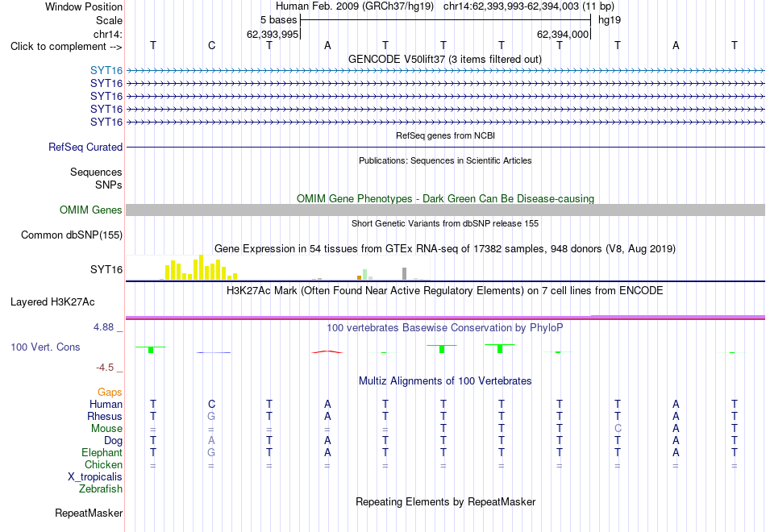766x532 pixels.
Task: Click the 'Sequences' publications track label
Action: coord(96,172)
